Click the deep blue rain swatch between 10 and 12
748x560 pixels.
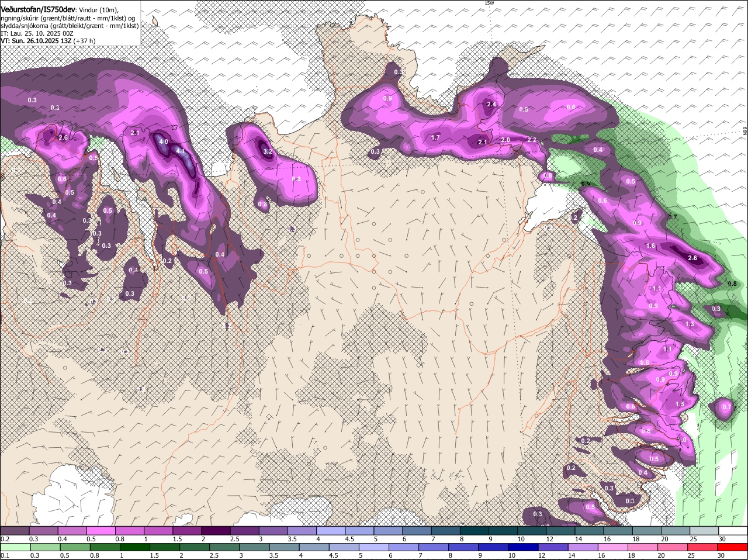[x=522, y=547]
